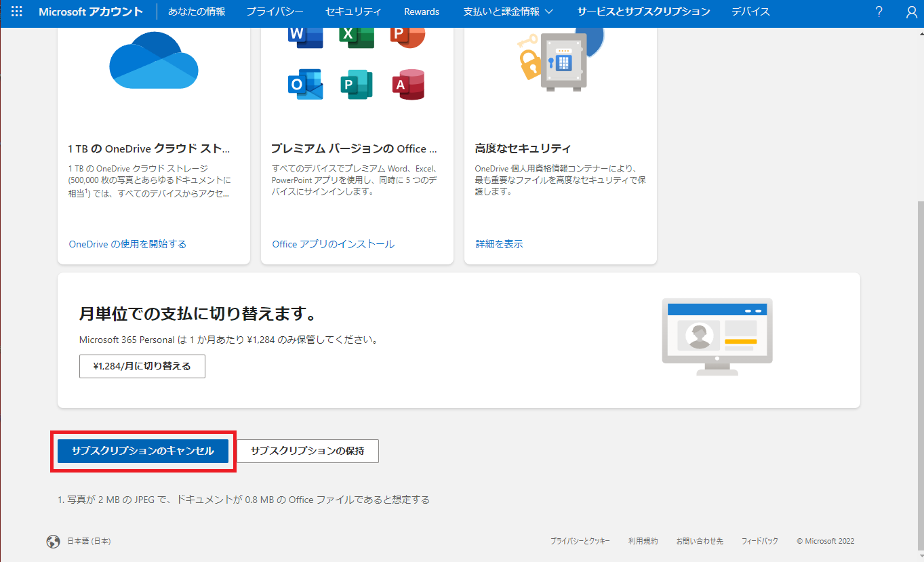Click the 月単位での支払に切り替えます。 heading

tap(198, 315)
